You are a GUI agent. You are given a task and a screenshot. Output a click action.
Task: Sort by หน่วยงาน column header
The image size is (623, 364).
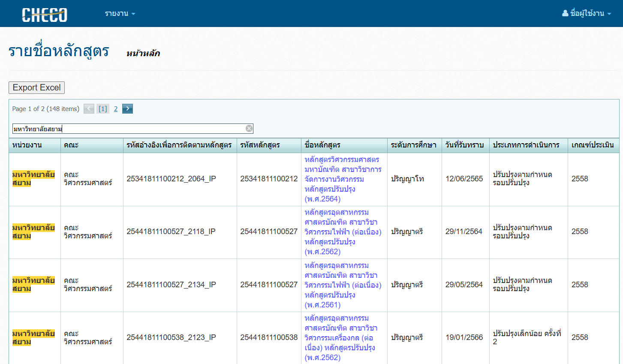(35, 145)
